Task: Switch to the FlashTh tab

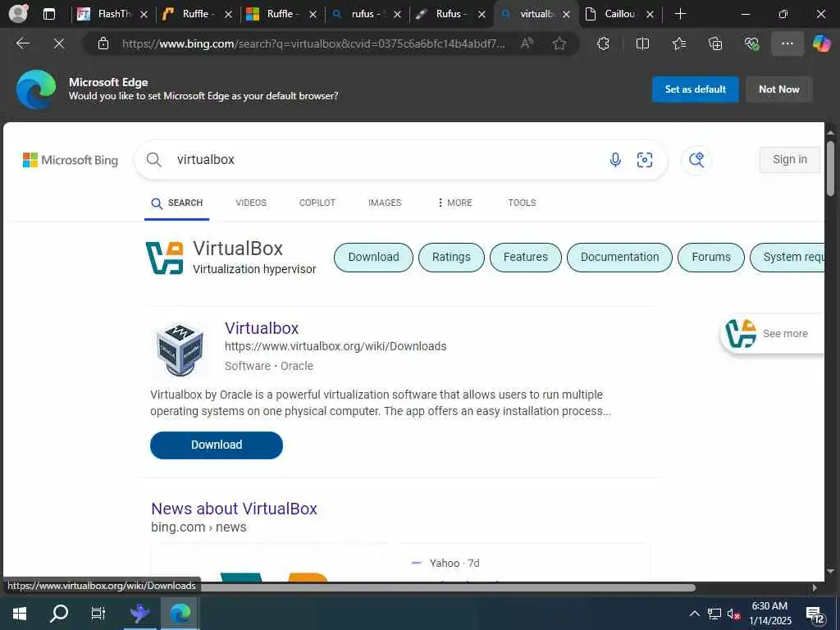Action: tap(112, 14)
